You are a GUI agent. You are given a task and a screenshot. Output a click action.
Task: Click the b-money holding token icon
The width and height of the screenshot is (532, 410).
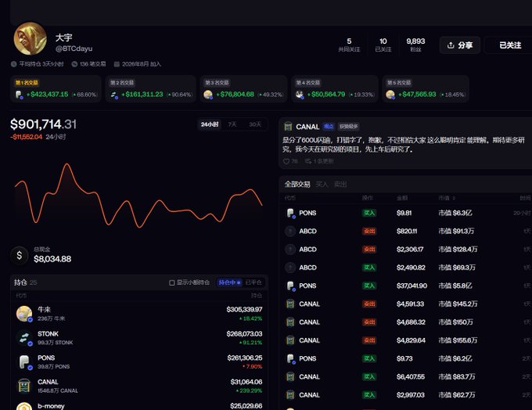click(24, 407)
